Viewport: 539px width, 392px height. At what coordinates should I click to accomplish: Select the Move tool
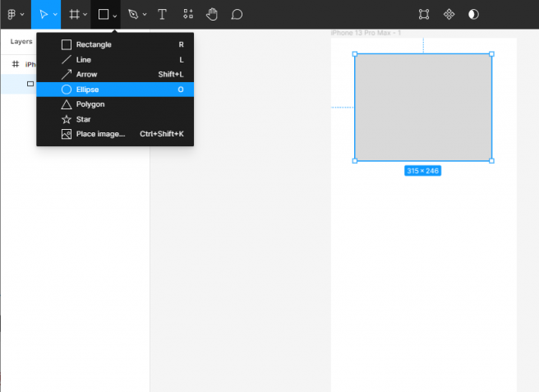[43, 14]
